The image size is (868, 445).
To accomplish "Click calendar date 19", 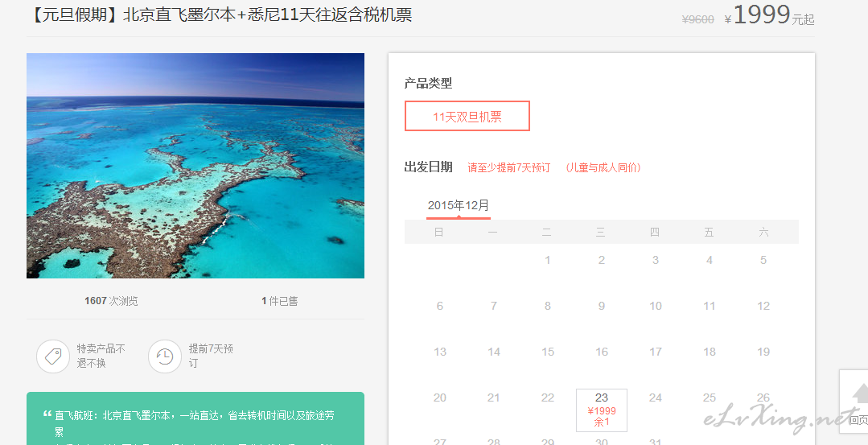I will (763, 352).
